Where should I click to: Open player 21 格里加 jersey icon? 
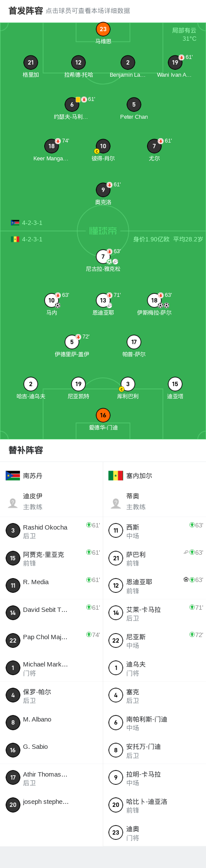click(31, 62)
